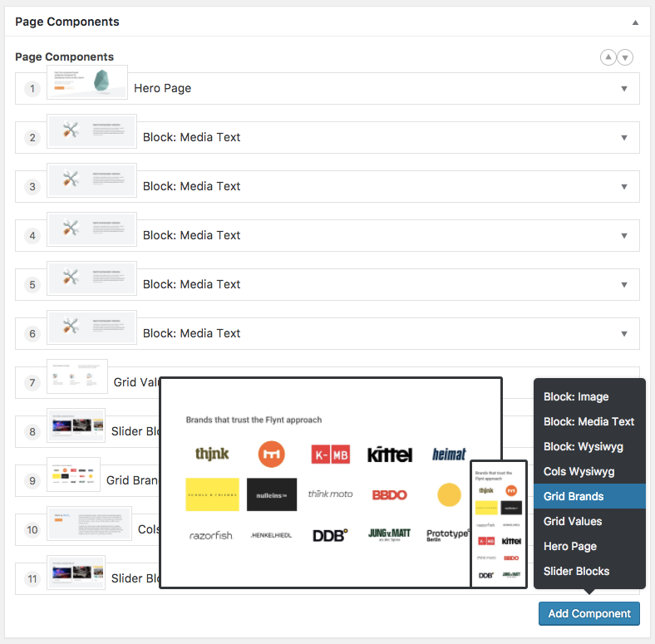The height and width of the screenshot is (644, 655).
Task: Choose Block: Wysiwyg from the component menu
Action: (x=589, y=447)
